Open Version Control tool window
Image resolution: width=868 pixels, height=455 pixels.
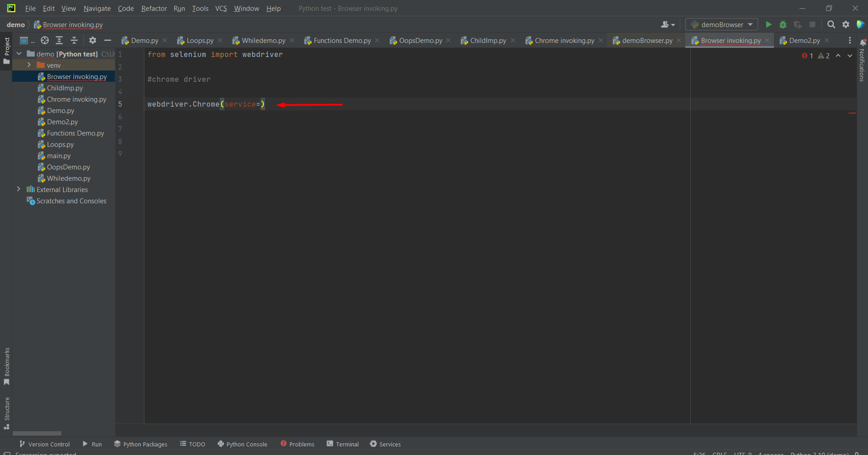44,444
